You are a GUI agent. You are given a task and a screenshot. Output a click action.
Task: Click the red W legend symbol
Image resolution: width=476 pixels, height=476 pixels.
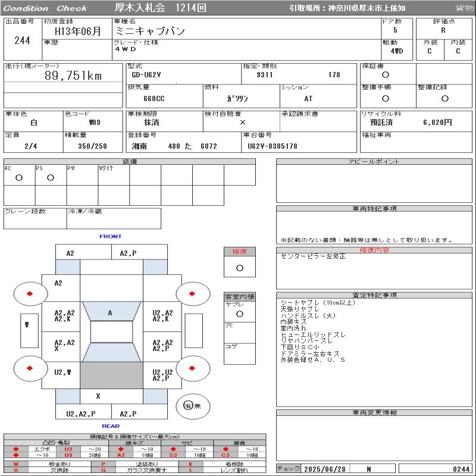pyautogui.click(x=16, y=464)
